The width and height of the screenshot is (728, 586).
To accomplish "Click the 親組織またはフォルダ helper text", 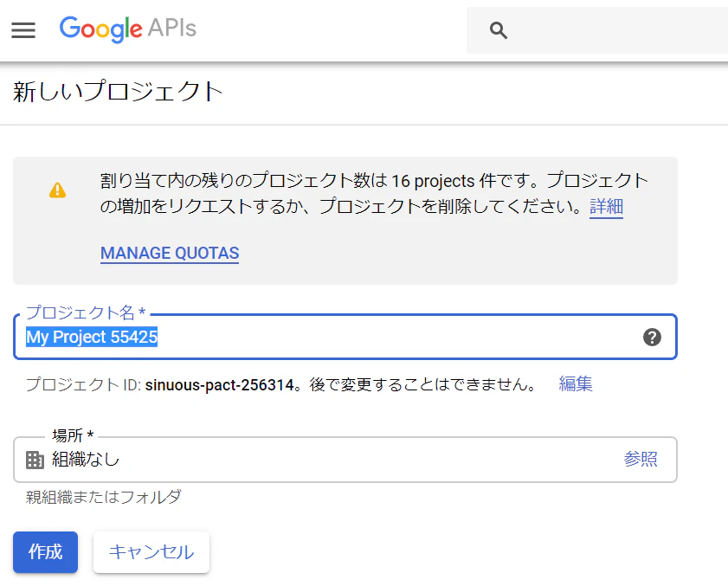I will [103, 497].
